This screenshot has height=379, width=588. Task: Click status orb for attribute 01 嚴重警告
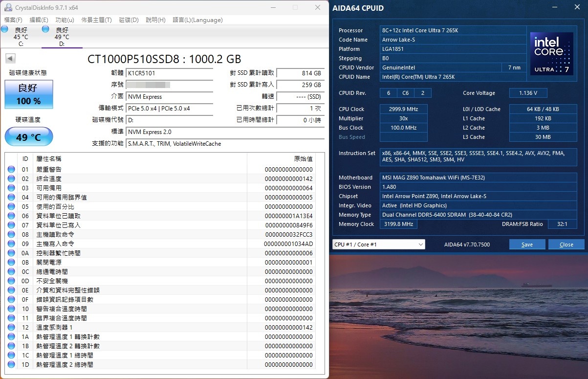(11, 169)
